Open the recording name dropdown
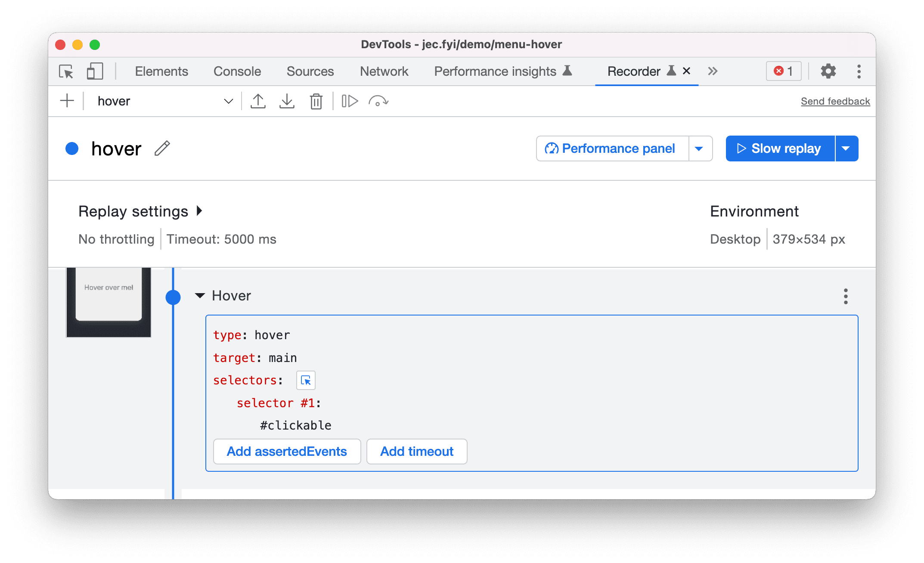 tap(229, 100)
